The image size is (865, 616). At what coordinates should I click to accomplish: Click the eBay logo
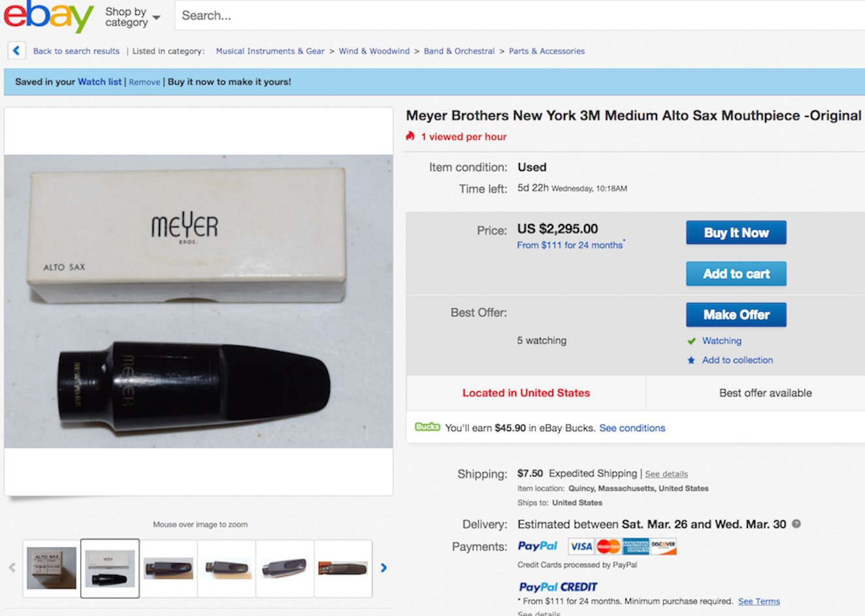(48, 16)
